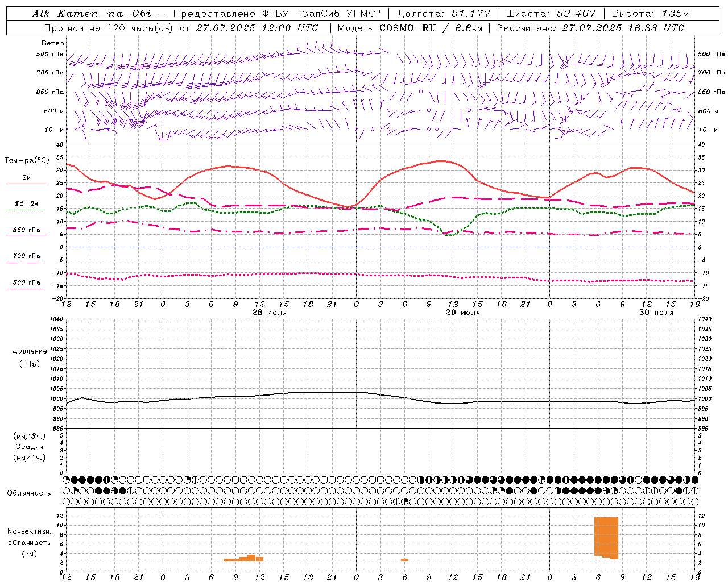Image resolution: width=728 pixels, height=582 pixels.
Task: Click the Долгота: 81.177 value
Action: [444, 14]
